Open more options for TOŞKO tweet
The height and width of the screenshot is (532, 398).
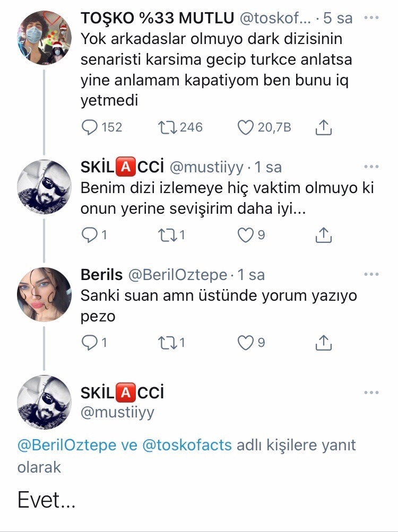371,18
